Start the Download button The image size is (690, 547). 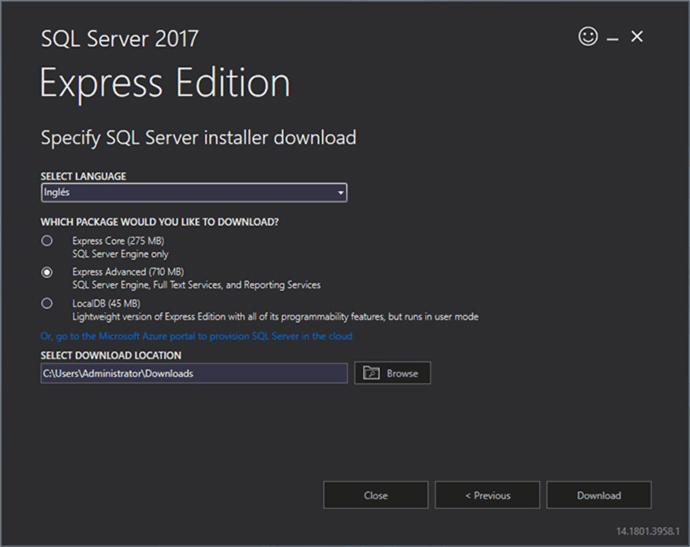598,495
